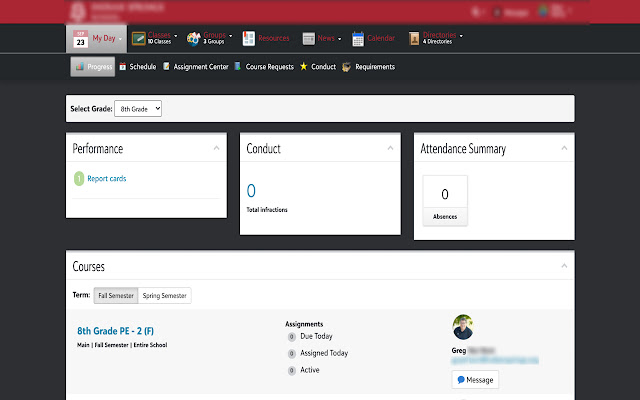Click the user profile avatar in header
Image resolution: width=640 pixels, height=400 pixels.
[543, 11]
